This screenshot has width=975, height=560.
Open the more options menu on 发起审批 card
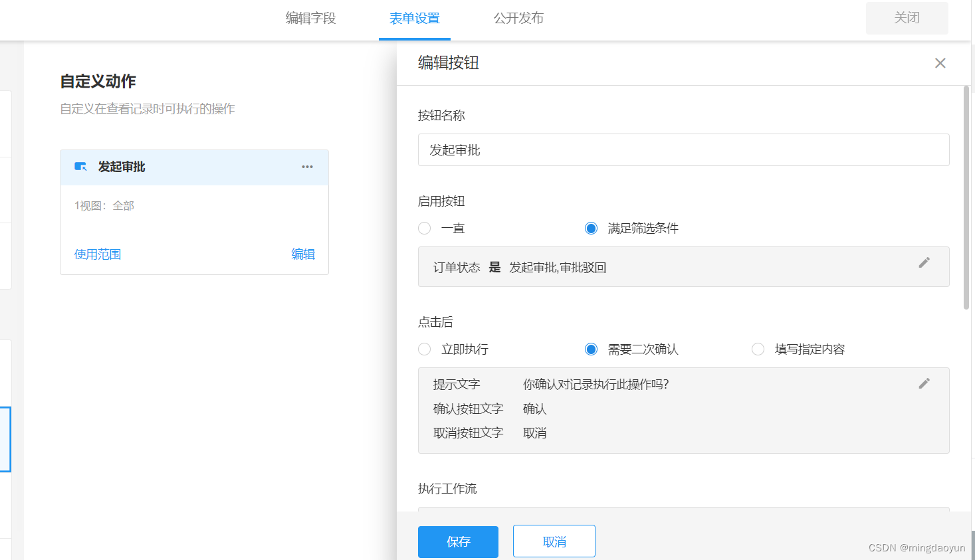(307, 167)
